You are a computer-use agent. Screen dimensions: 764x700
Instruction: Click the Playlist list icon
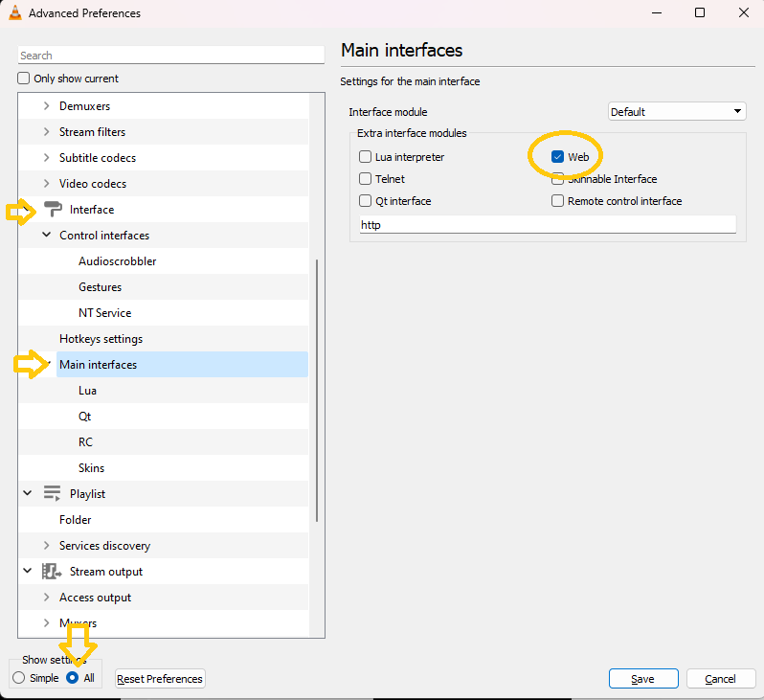point(52,494)
